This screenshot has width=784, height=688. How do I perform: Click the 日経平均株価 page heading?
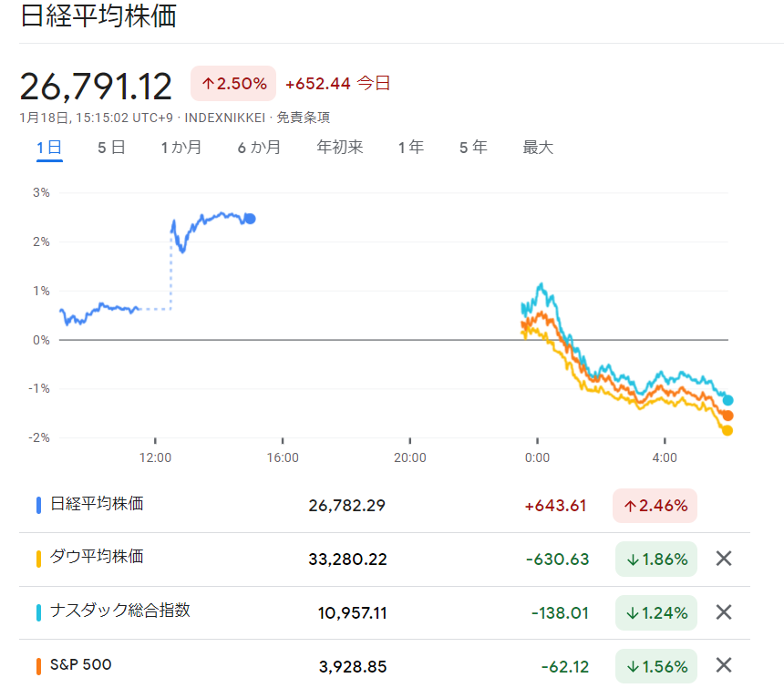click(x=98, y=16)
